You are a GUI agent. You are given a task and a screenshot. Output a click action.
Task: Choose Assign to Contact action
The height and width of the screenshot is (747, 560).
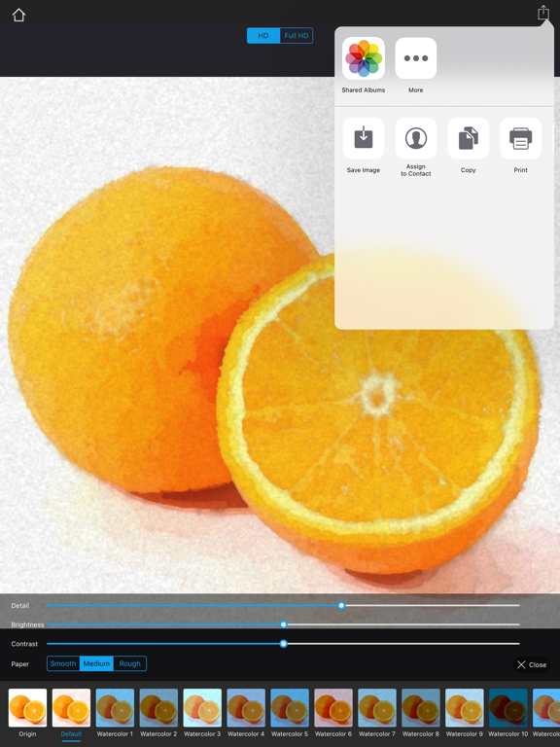pos(416,138)
